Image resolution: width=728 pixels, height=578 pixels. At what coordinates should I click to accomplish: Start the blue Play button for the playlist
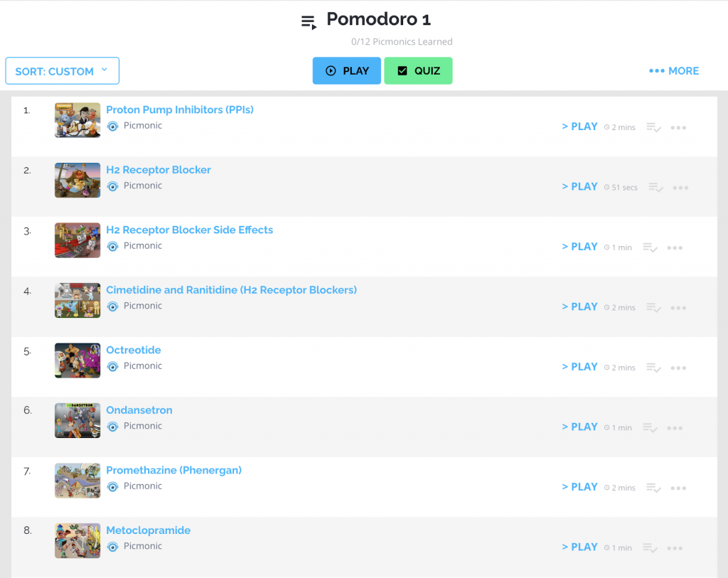point(347,71)
